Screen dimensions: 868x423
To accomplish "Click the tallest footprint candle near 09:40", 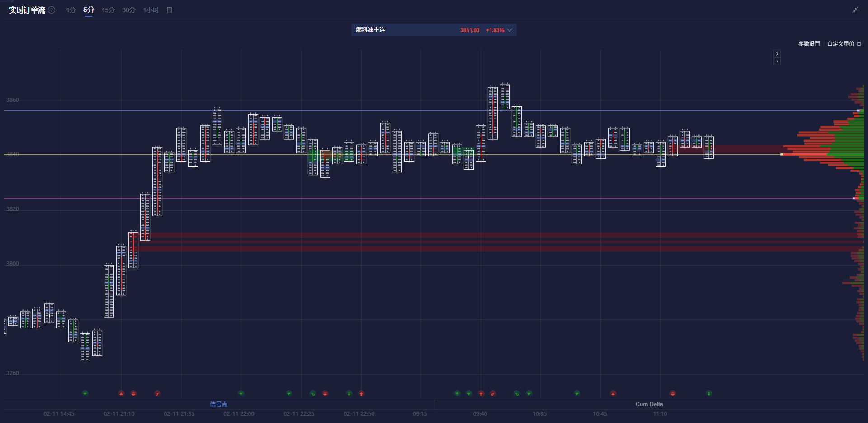I will point(493,113).
